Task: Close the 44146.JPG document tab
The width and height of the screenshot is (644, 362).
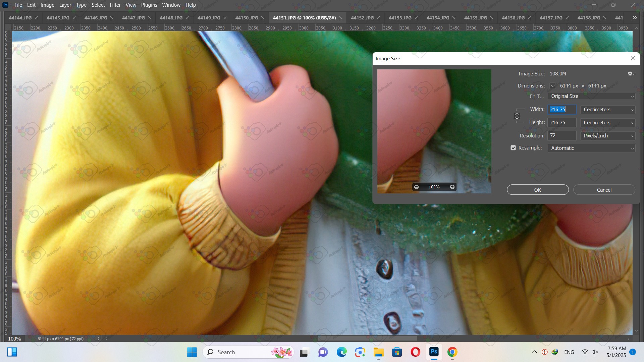Action: tap(112, 18)
